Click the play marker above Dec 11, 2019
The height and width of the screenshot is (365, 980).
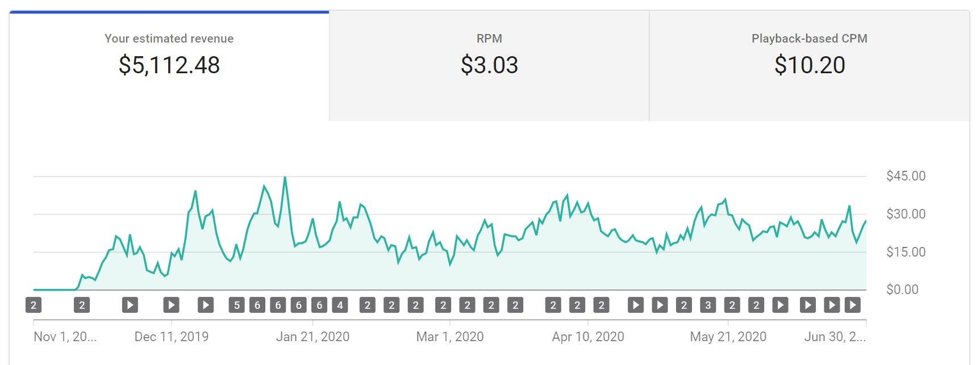point(171,305)
